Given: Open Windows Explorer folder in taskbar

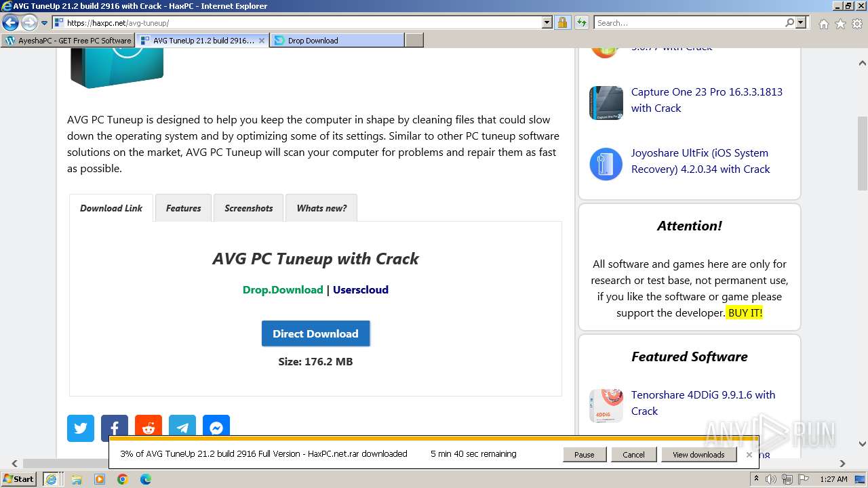Looking at the screenshot, I should (77, 479).
